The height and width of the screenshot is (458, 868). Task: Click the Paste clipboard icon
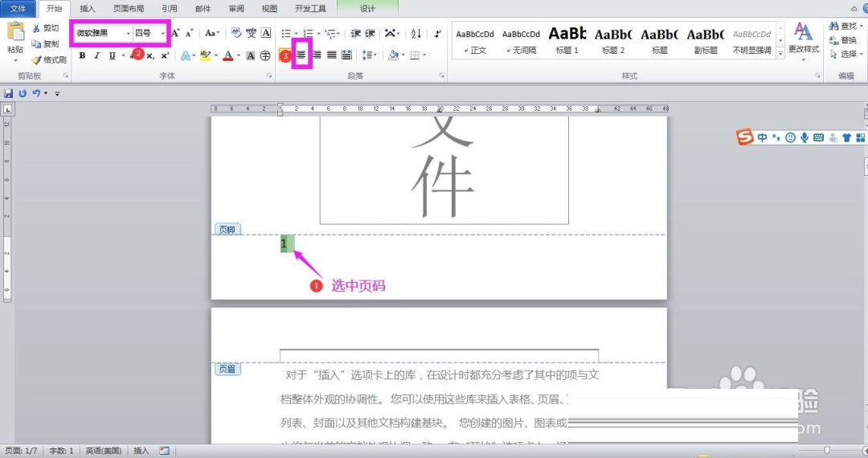(15, 33)
